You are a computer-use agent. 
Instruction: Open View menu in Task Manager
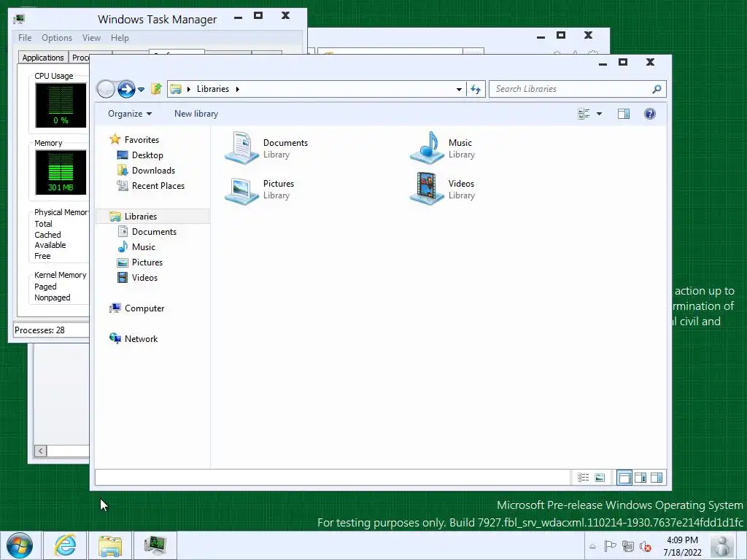(91, 38)
